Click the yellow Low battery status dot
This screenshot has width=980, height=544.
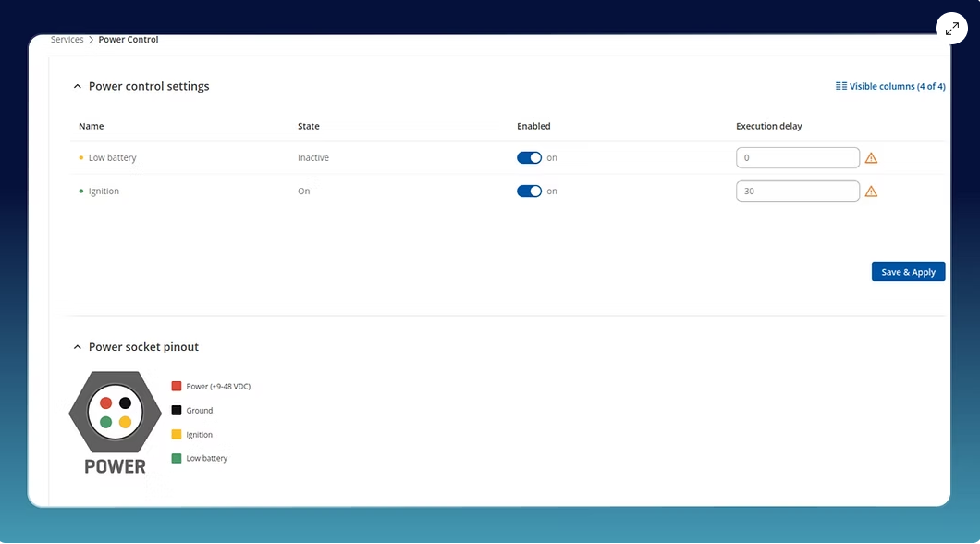(x=81, y=158)
